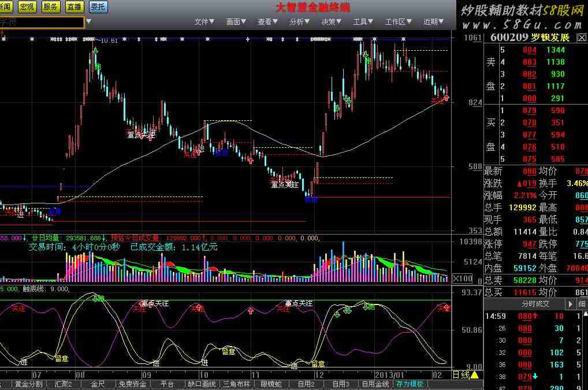588x390 pixels.
Task: Open the 工作区 dropdown menu
Action: coord(398,22)
